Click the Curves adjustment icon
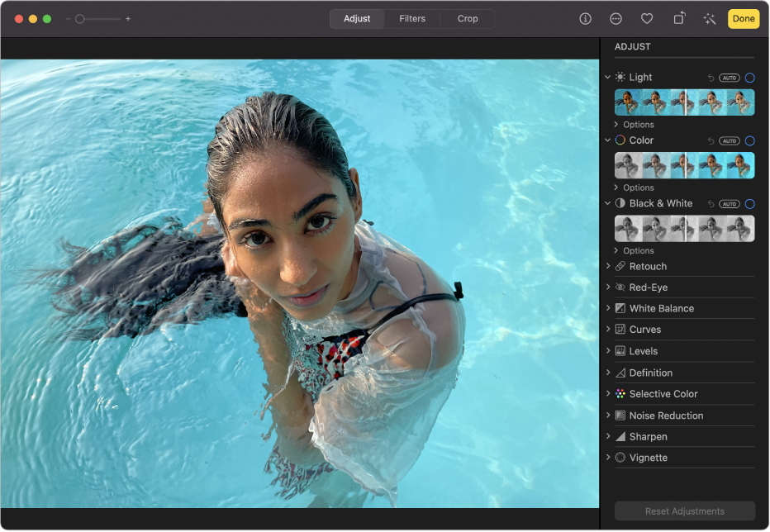Viewport: 770px width, 532px height. [620, 329]
